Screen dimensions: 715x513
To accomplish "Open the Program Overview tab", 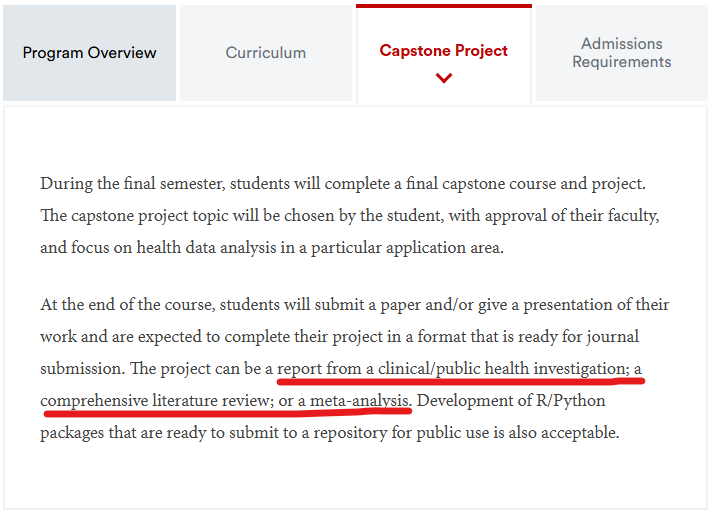I will point(89,53).
